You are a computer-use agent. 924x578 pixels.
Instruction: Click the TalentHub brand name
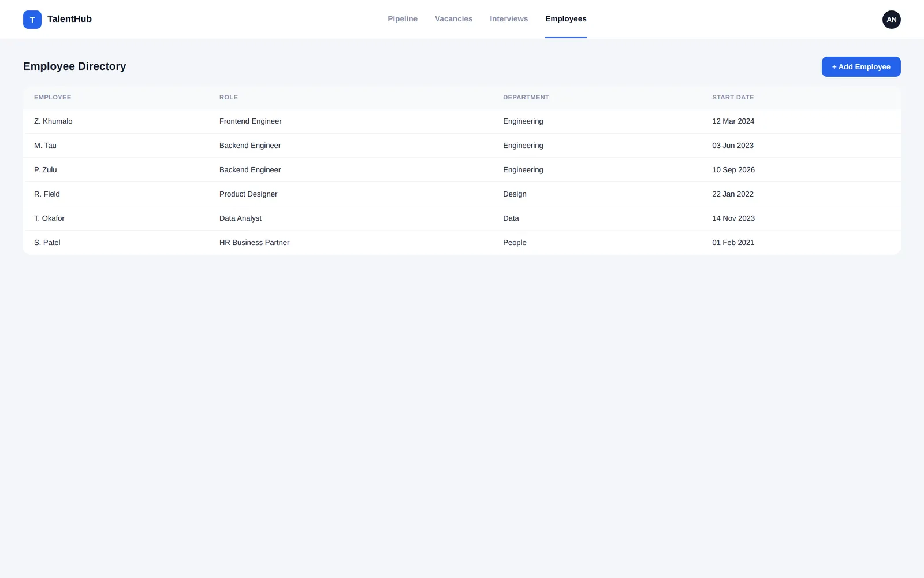point(69,19)
